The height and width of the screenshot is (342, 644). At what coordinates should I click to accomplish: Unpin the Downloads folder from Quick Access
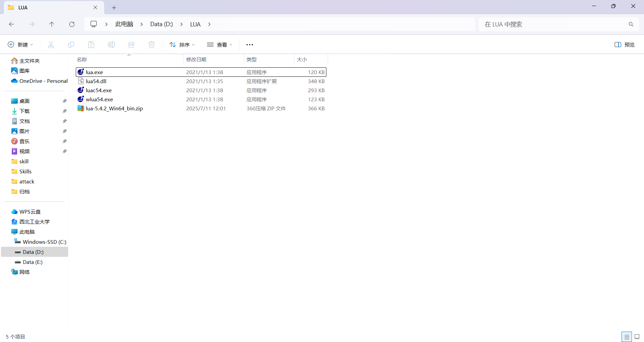[x=64, y=111]
